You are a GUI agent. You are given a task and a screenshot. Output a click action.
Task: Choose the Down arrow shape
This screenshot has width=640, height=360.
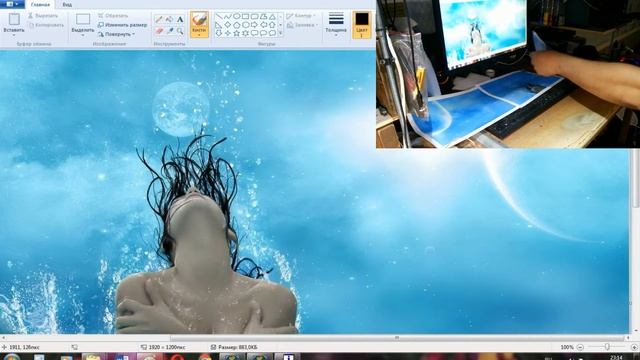point(219,33)
